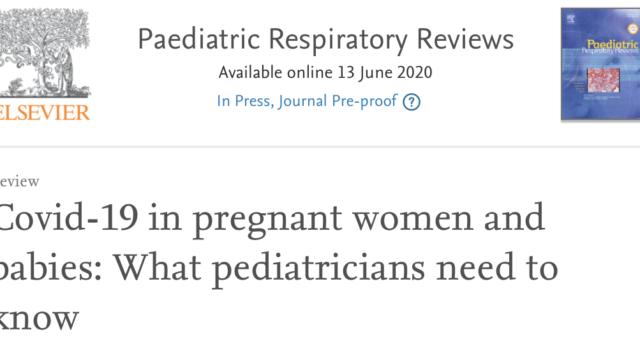Image resolution: width=640 pixels, height=360 pixels.
Task: Click the Available online 13 June 2020 text
Action: (325, 73)
